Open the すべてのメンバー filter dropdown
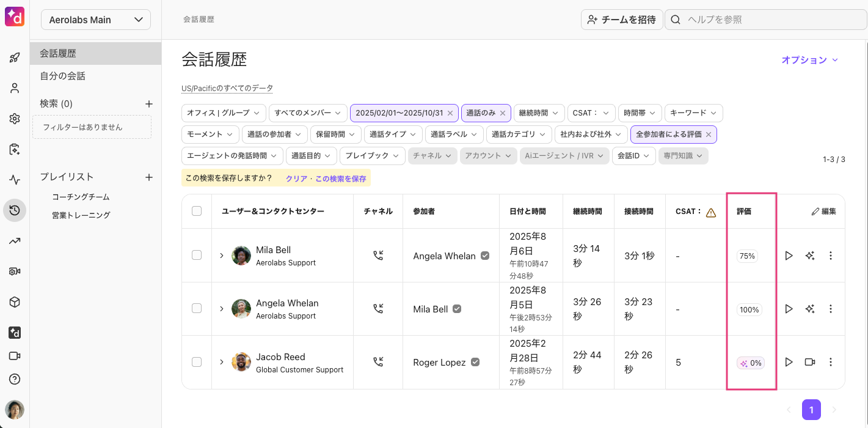The height and width of the screenshot is (428, 868). tap(308, 113)
